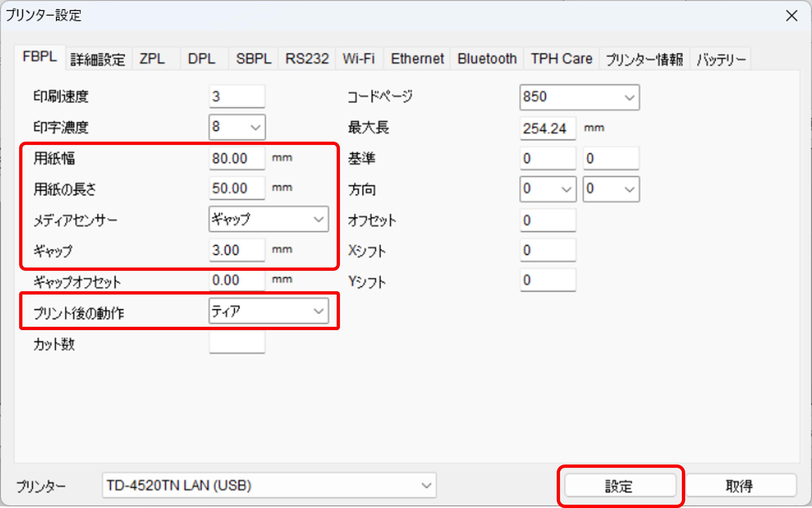This screenshot has height=508, width=812.
Task: Select the Wi-Fi tab
Action: click(358, 59)
